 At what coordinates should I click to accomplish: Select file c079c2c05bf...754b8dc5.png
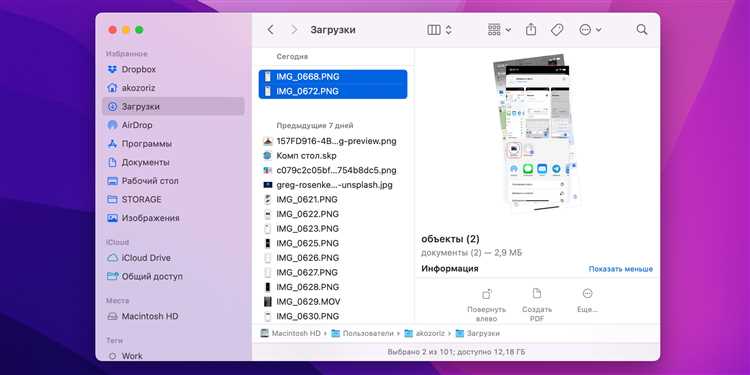tap(333, 170)
